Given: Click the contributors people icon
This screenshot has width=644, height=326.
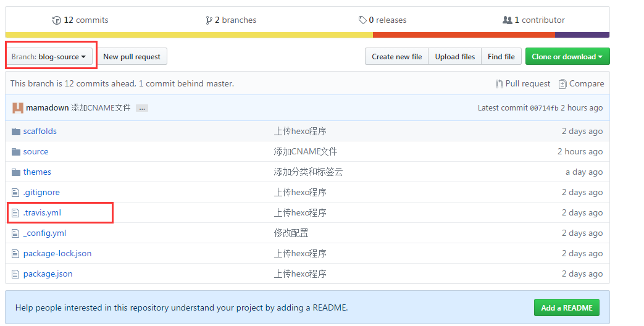Looking at the screenshot, I should click(508, 20).
